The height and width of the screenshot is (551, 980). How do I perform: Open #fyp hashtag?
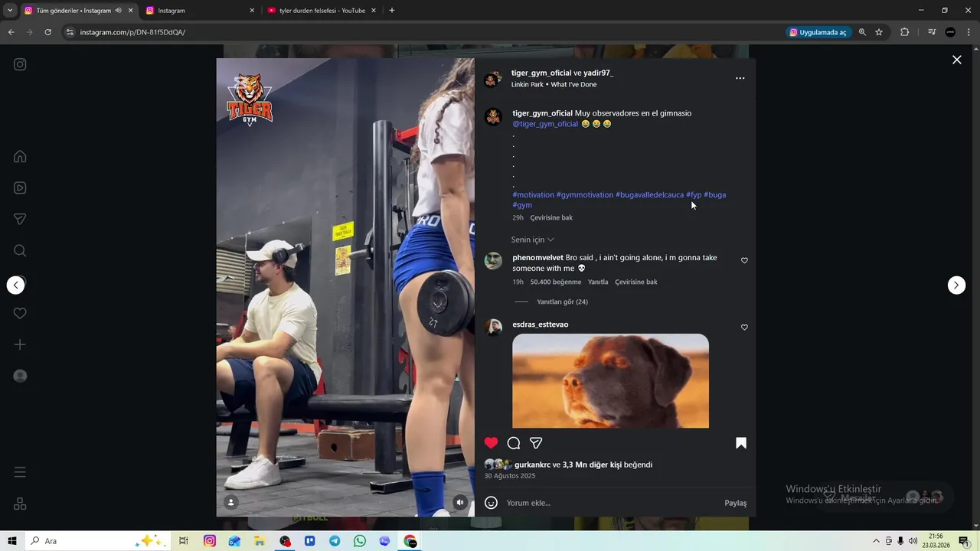click(x=694, y=194)
